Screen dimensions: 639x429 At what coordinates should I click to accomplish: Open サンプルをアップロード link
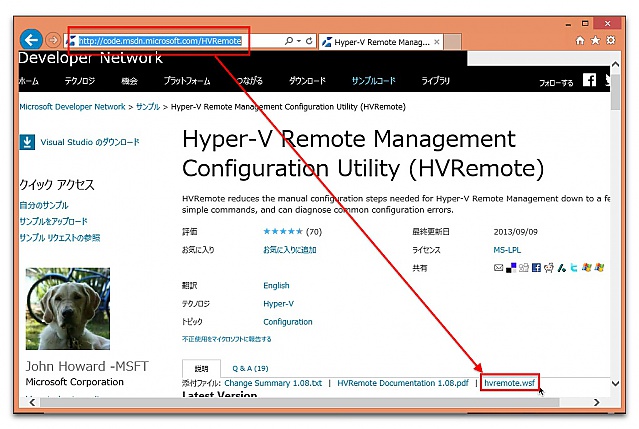[53, 221]
